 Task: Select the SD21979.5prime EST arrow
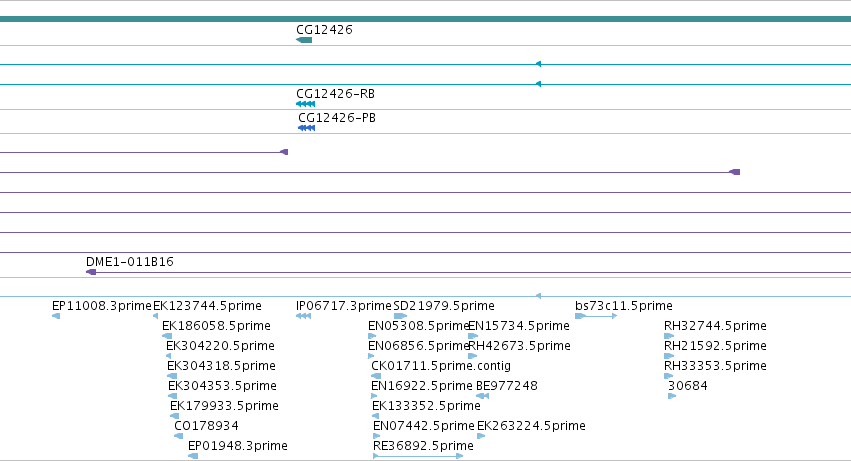pos(401,316)
